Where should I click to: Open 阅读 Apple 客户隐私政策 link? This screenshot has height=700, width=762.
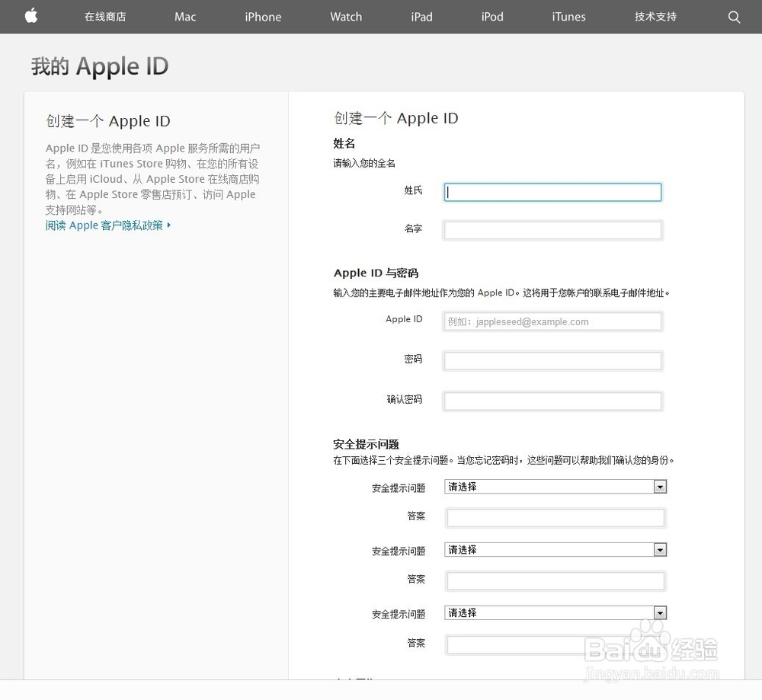tap(108, 225)
